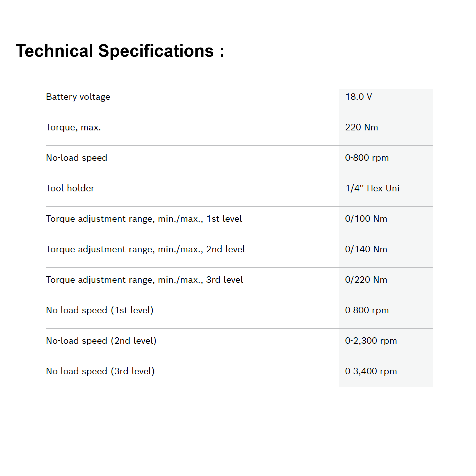This screenshot has width=476, height=476.
Task: Click the 0-800 rpm value beside No-load speed
Action: click(367, 158)
